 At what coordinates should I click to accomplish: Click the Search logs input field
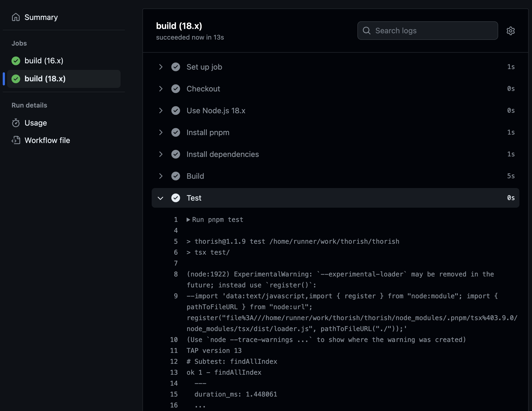428,30
